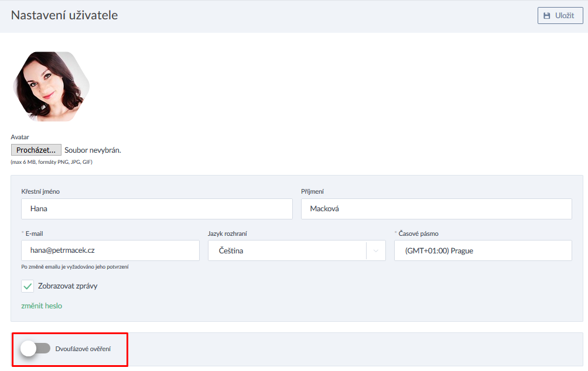The width and height of the screenshot is (588, 371).
Task: Enable the Dvoufázové ověření toggle switch
Action: click(35, 349)
